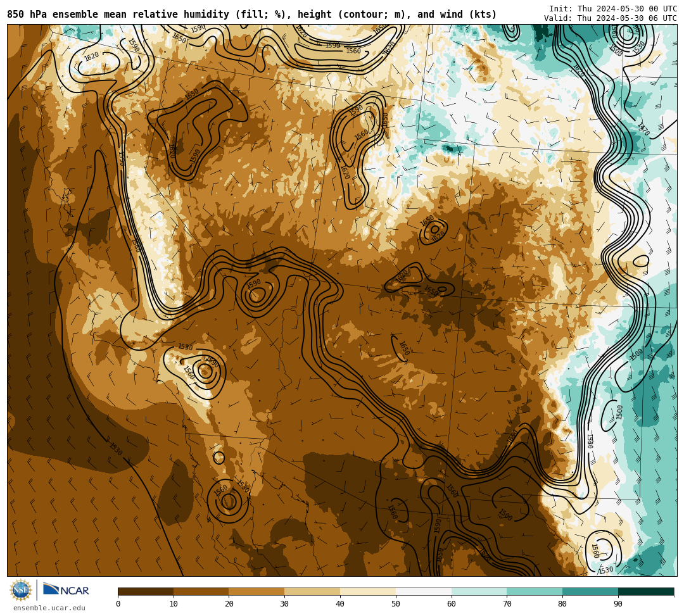
Task: Click the NSF logo
Action: pos(21,590)
